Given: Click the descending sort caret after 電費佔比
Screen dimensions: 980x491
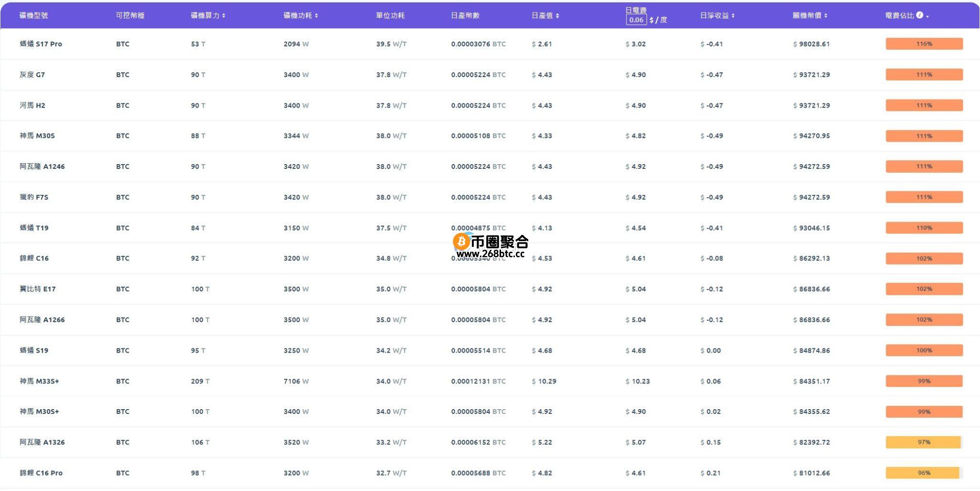Looking at the screenshot, I should (x=927, y=17).
